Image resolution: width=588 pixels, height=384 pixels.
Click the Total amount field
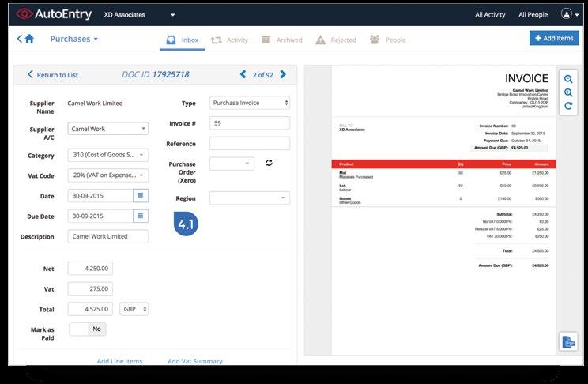[x=90, y=309]
